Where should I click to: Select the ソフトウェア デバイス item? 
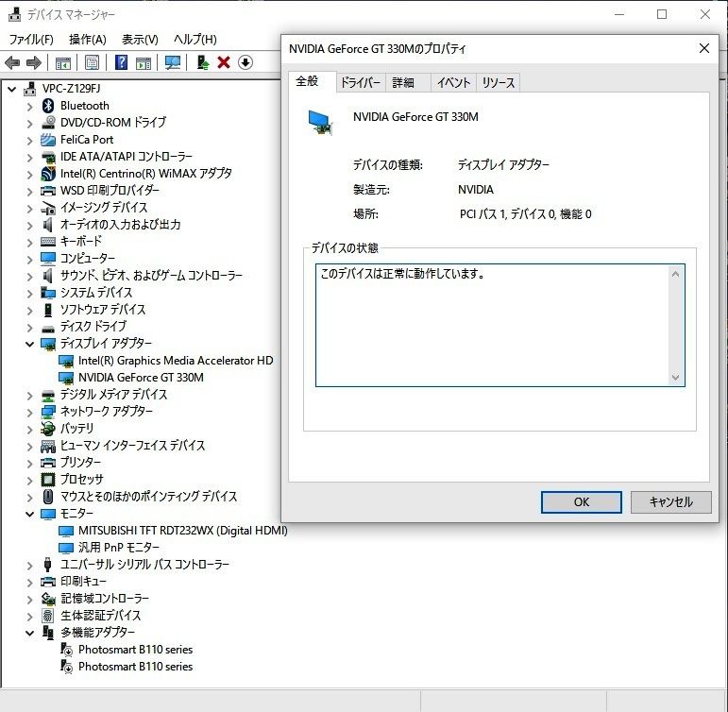pyautogui.click(x=103, y=310)
